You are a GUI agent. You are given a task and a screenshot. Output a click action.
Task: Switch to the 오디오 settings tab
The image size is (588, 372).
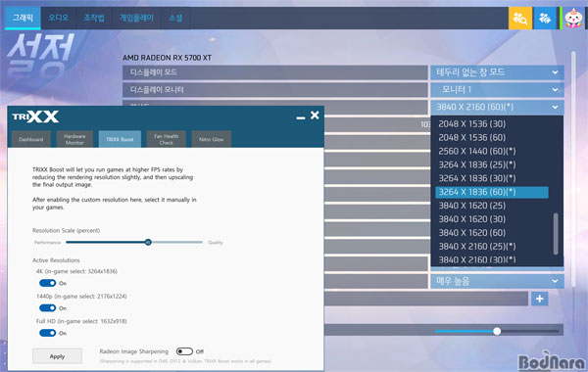[x=59, y=18]
